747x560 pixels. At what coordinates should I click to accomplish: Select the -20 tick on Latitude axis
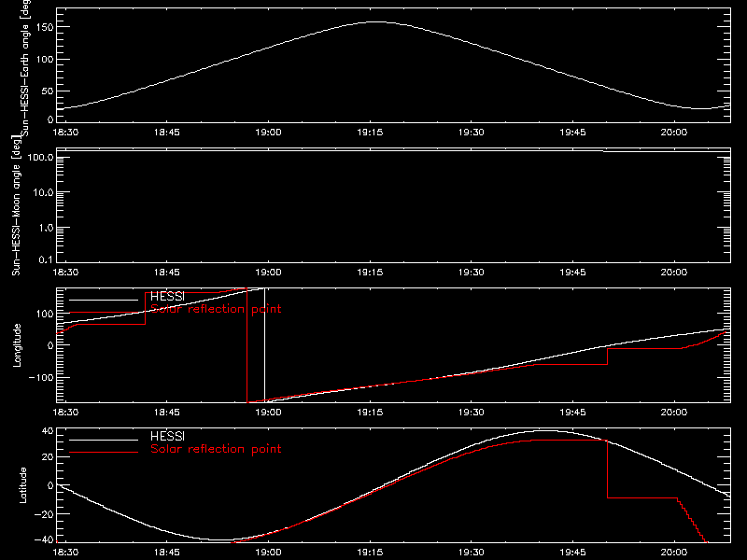click(x=44, y=514)
